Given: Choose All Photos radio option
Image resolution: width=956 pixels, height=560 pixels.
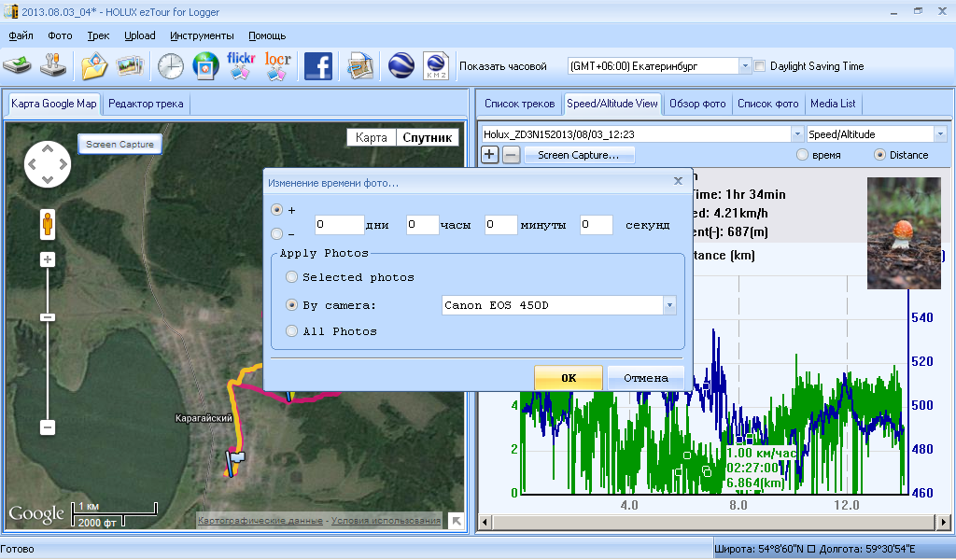Looking at the screenshot, I should [291, 331].
